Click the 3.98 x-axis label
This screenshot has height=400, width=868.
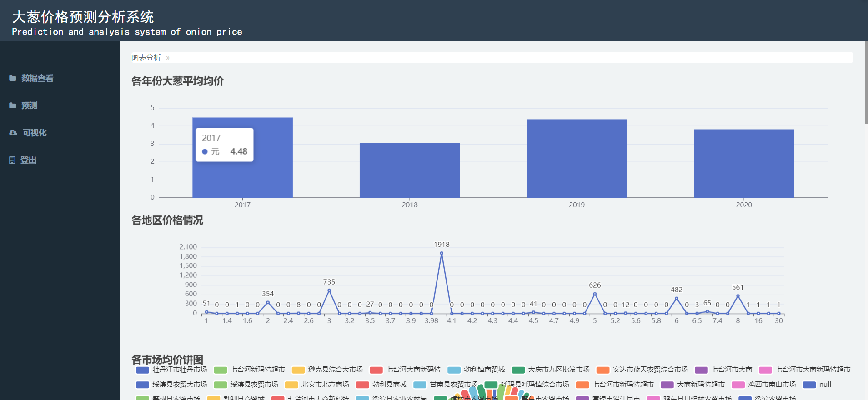point(431,320)
